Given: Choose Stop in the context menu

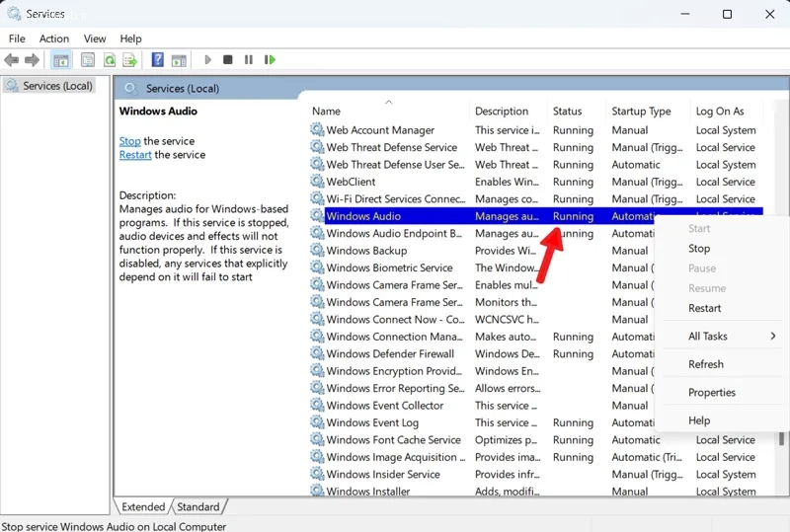Looking at the screenshot, I should click(699, 249).
